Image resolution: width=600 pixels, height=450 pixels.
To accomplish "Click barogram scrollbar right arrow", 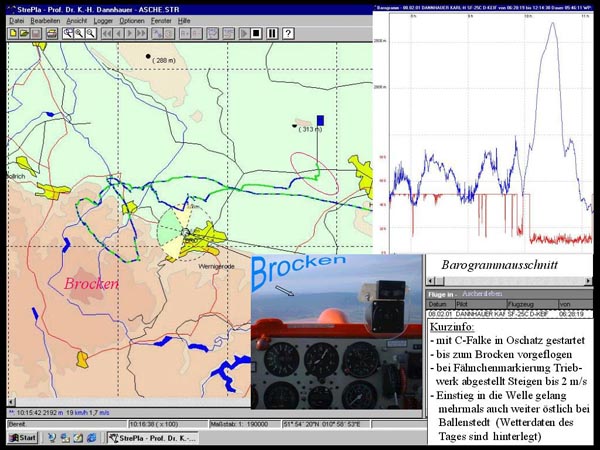I will (x=589, y=281).
